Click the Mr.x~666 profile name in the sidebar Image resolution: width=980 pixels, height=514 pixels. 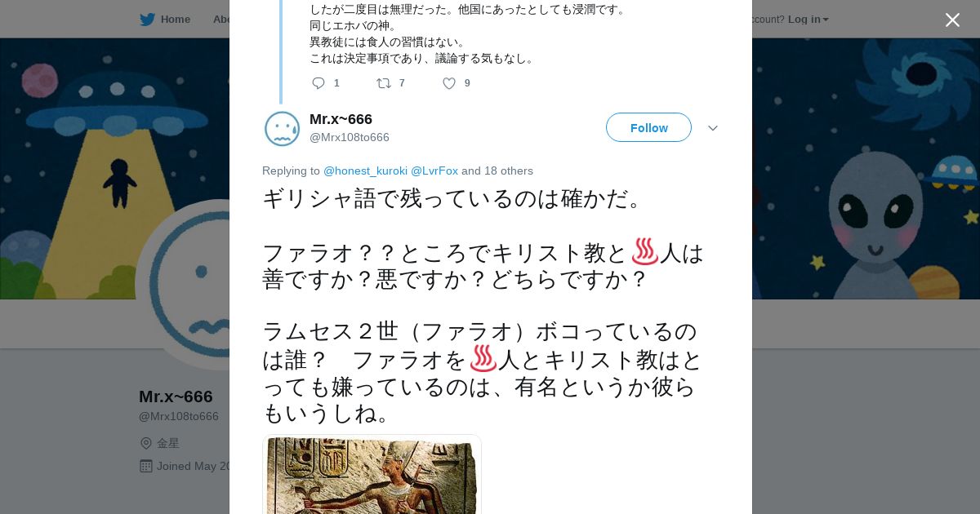(176, 397)
